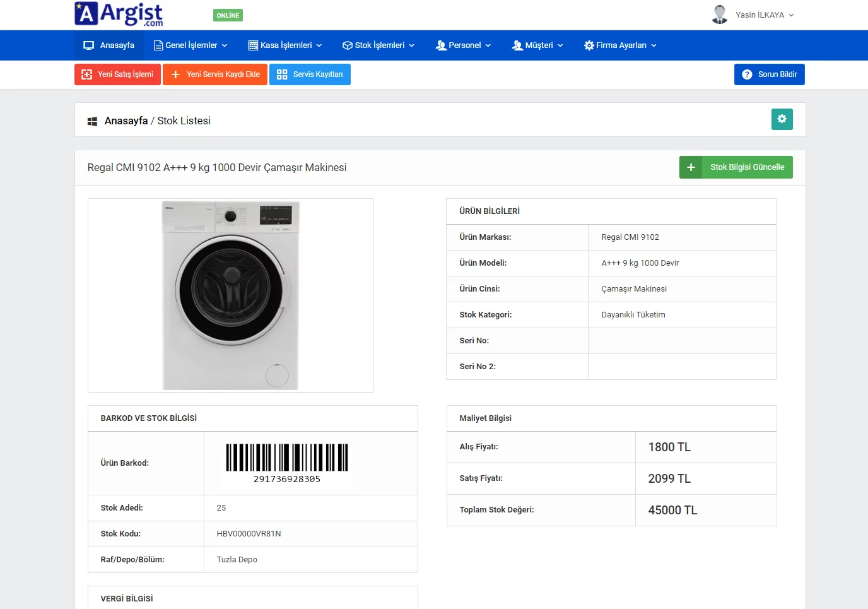Click the plus icon on Stok Bilgisi Güncelle

point(691,167)
